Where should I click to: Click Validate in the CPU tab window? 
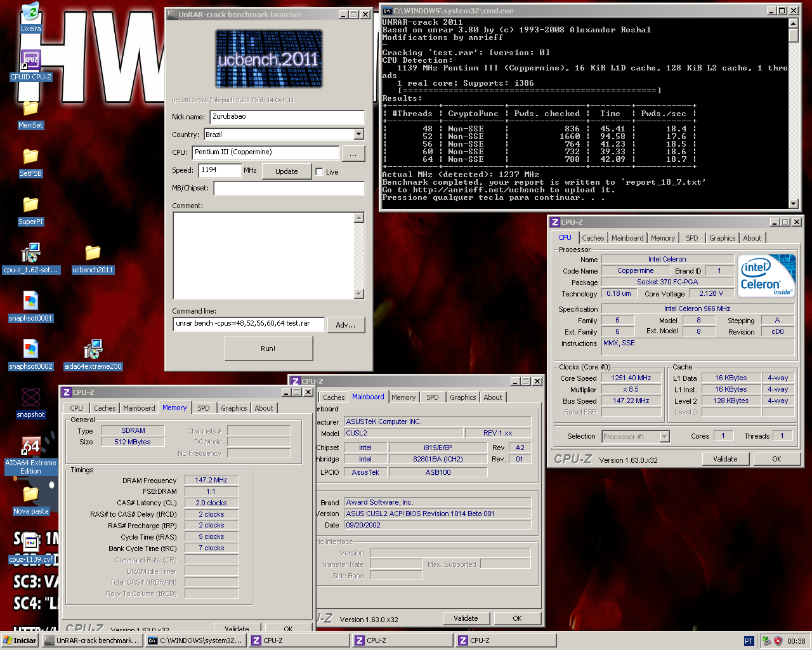[x=725, y=459]
